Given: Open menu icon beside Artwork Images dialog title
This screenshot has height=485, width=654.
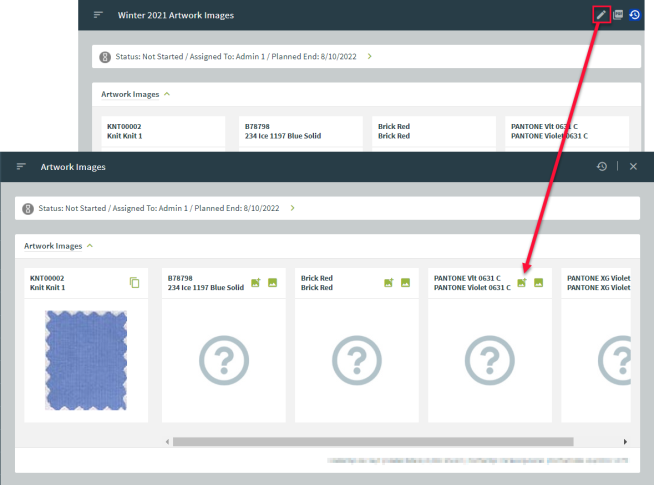Looking at the screenshot, I should click(x=21, y=167).
